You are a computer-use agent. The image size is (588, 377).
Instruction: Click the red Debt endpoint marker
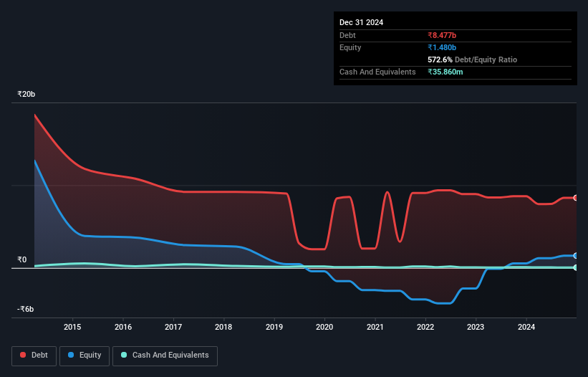tap(576, 198)
